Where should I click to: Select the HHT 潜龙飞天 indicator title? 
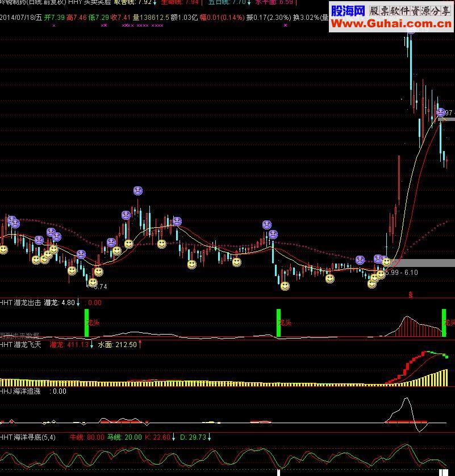pos(20,345)
